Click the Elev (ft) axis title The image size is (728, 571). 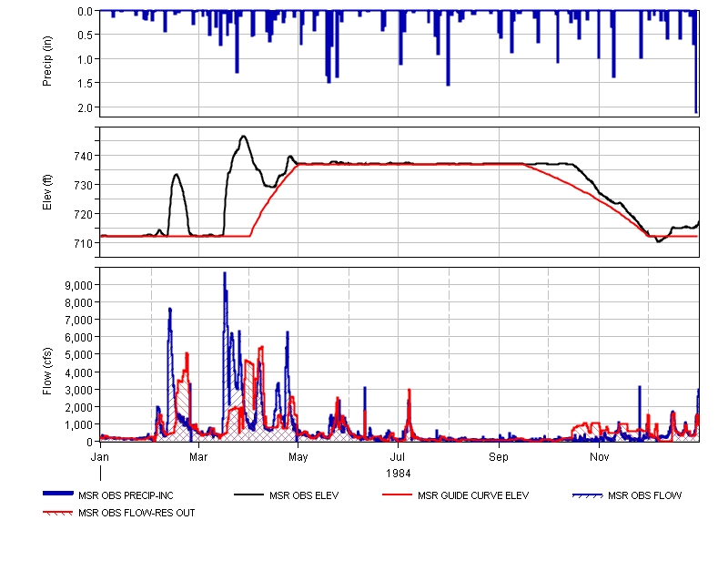click(x=48, y=192)
